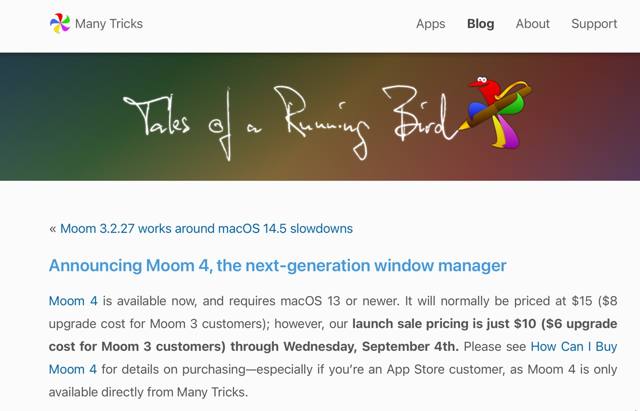Click the « arrow before previous post

pos(52,228)
